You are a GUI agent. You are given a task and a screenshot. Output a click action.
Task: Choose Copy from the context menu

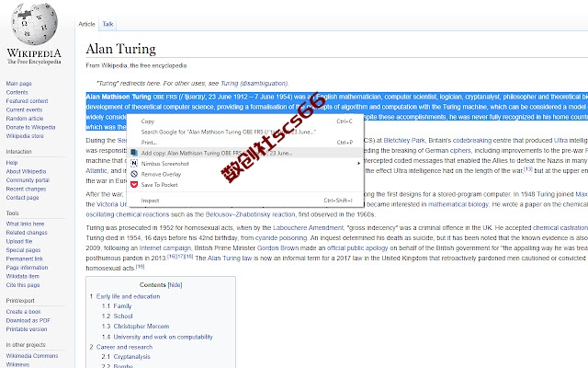click(x=246, y=121)
